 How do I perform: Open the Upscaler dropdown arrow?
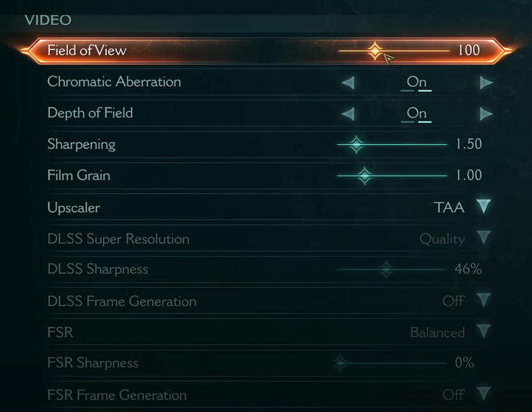pos(483,207)
